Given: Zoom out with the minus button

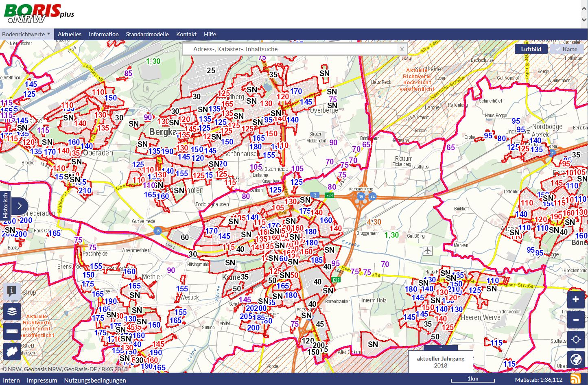Looking at the screenshot, I should [575, 320].
